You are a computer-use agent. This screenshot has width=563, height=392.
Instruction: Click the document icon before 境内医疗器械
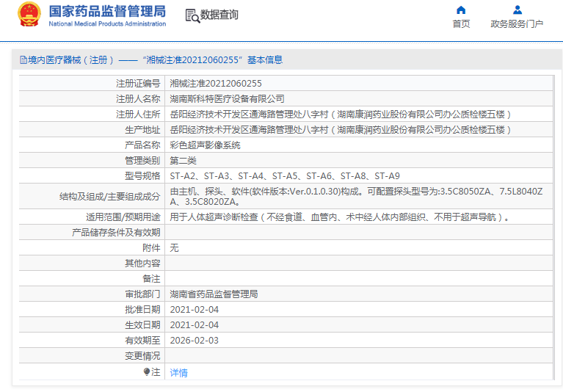[x=23, y=60]
